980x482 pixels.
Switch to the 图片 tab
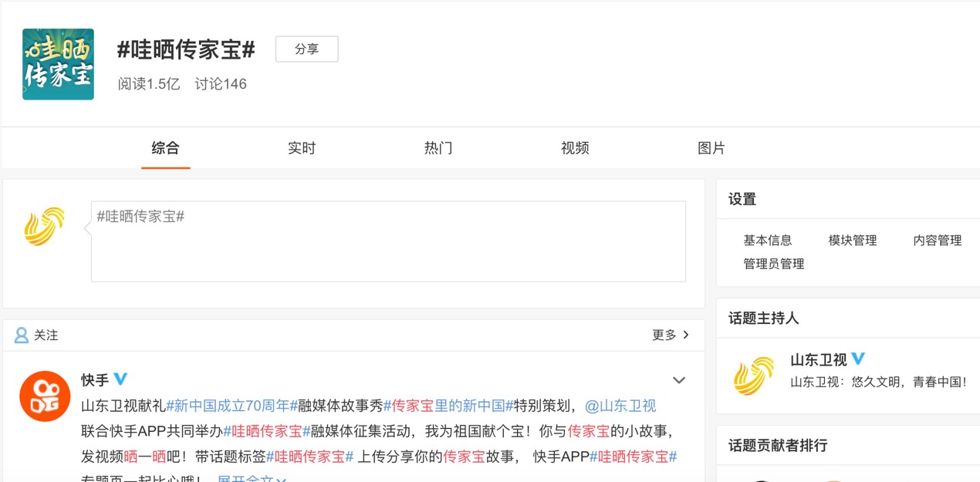pyautogui.click(x=711, y=148)
